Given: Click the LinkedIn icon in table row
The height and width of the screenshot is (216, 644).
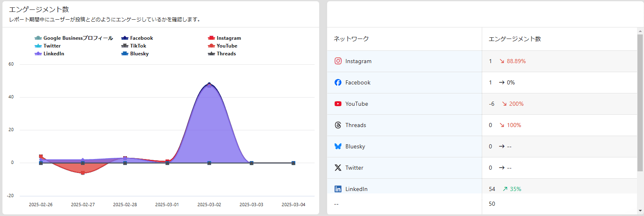Looking at the screenshot, I should coord(338,189).
